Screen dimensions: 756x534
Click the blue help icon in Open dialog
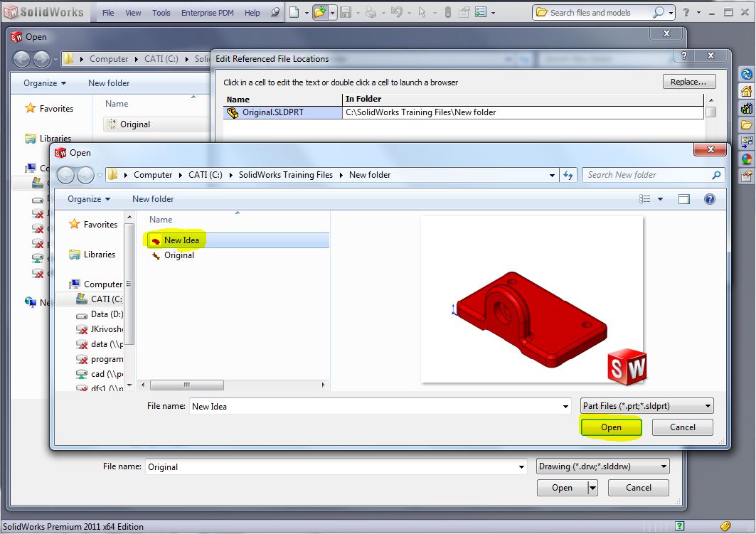coord(709,200)
